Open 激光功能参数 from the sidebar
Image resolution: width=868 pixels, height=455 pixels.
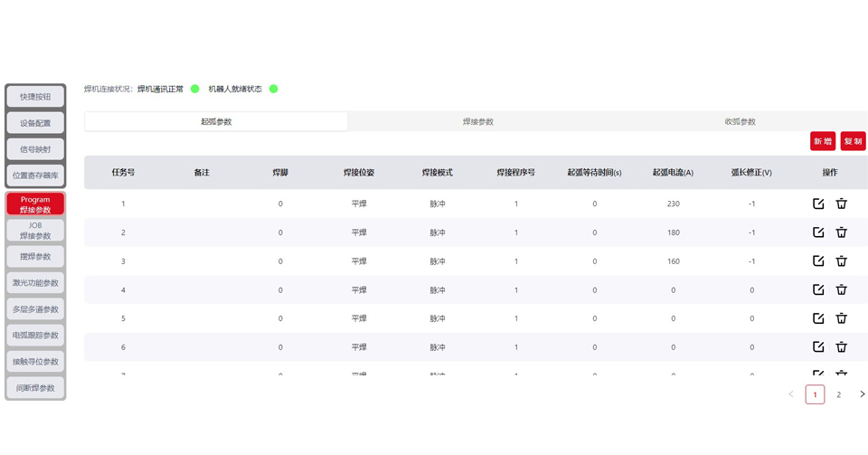tap(35, 283)
